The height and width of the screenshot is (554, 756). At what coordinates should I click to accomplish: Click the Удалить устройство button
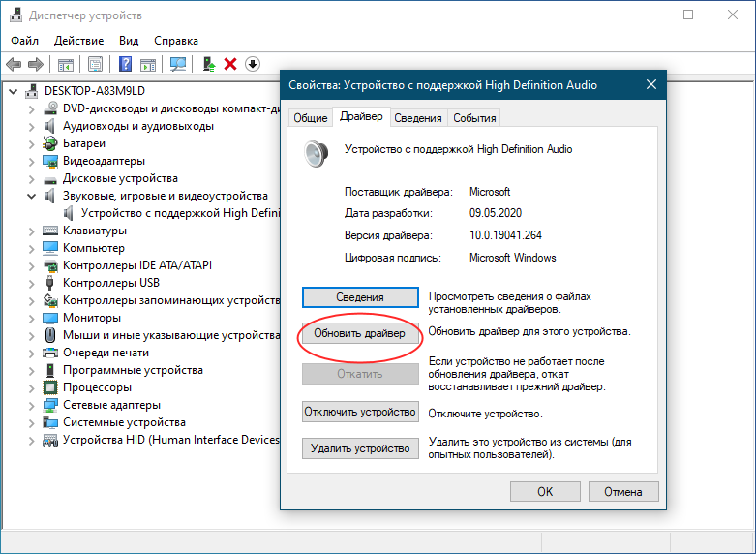[x=360, y=448]
